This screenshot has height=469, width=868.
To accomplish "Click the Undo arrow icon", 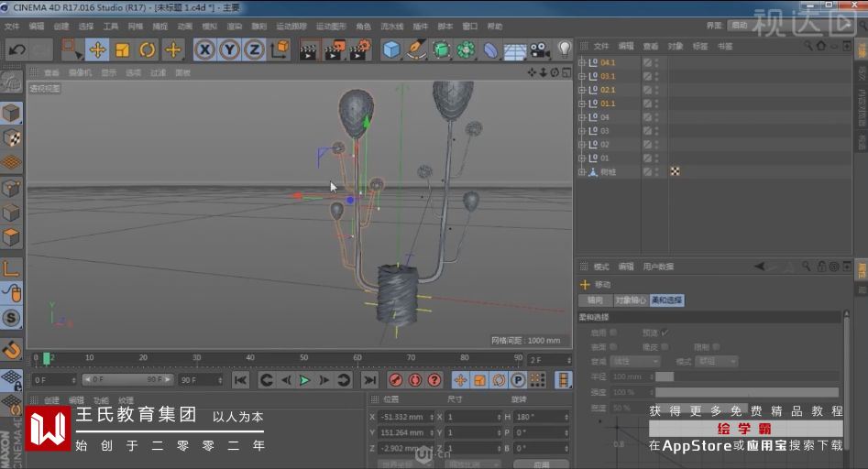I will 16,49.
